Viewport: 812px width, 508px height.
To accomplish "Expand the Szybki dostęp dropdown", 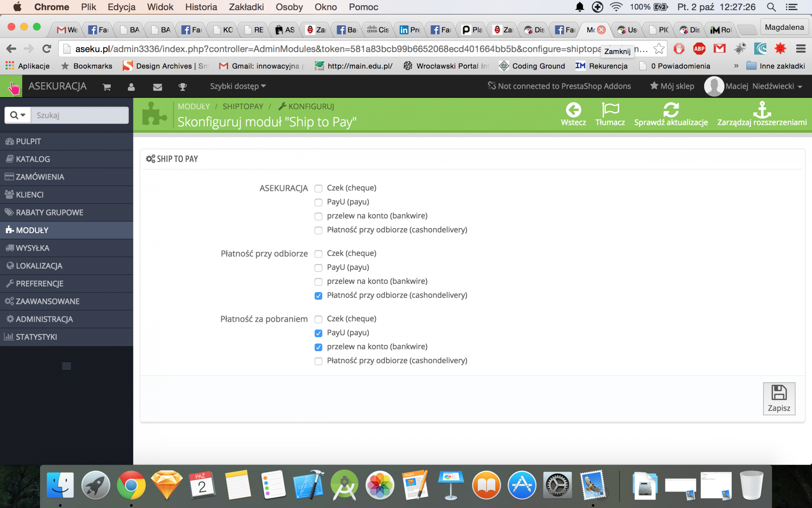I will (238, 86).
